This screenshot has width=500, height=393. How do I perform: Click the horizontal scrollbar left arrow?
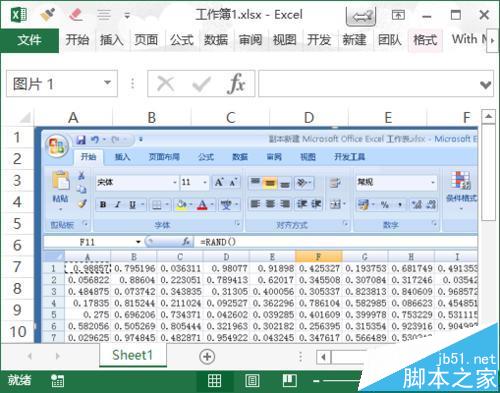[323, 357]
